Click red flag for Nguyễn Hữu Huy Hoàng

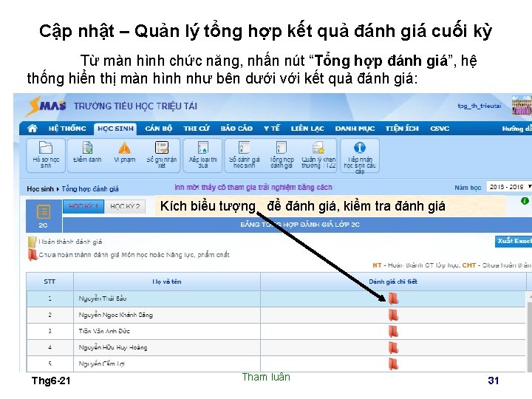[393, 347]
